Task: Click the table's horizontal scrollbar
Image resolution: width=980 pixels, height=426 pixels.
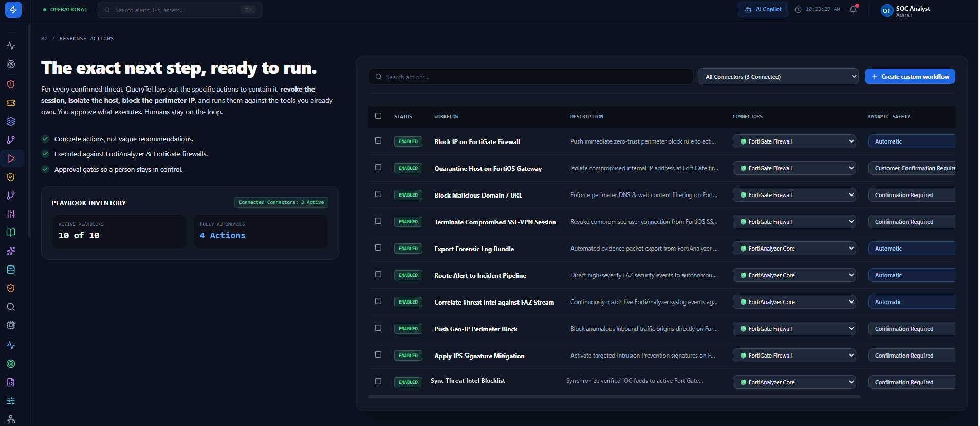Action: 615,397
